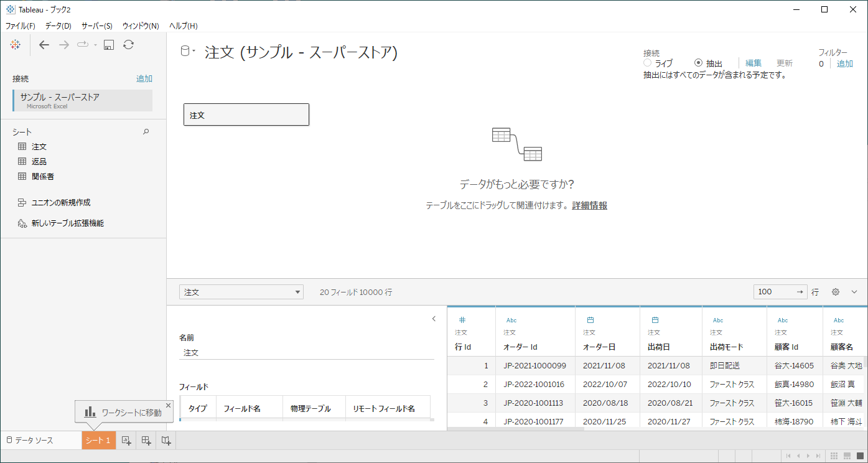868x463 pixels.
Task: Click the Tableau start page logo icon
Action: (x=16, y=44)
